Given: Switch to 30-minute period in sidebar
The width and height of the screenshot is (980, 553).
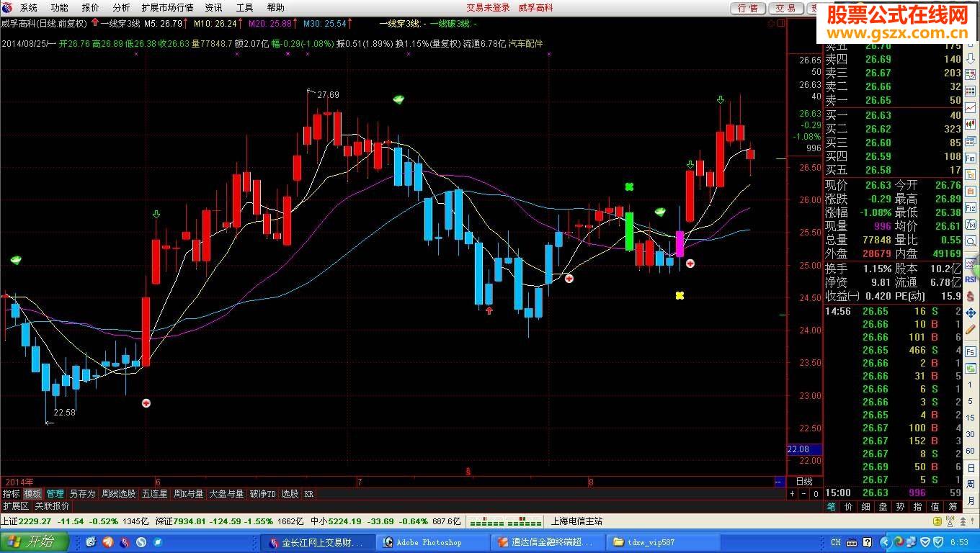Looking at the screenshot, I should pyautogui.click(x=971, y=434).
